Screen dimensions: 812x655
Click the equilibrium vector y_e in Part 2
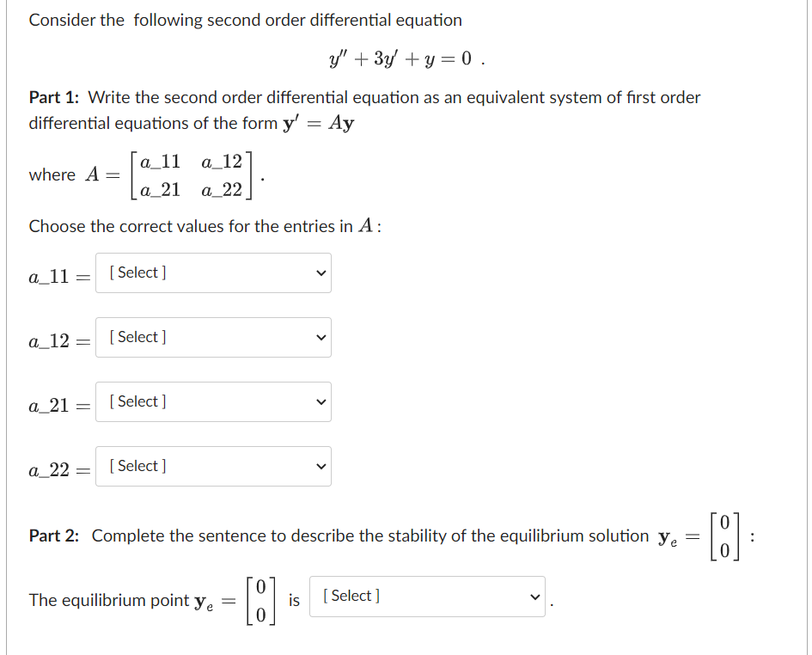pyautogui.click(x=260, y=595)
